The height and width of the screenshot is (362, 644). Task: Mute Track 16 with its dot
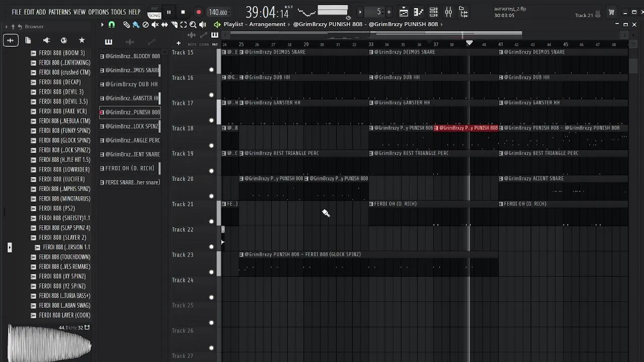[211, 95]
